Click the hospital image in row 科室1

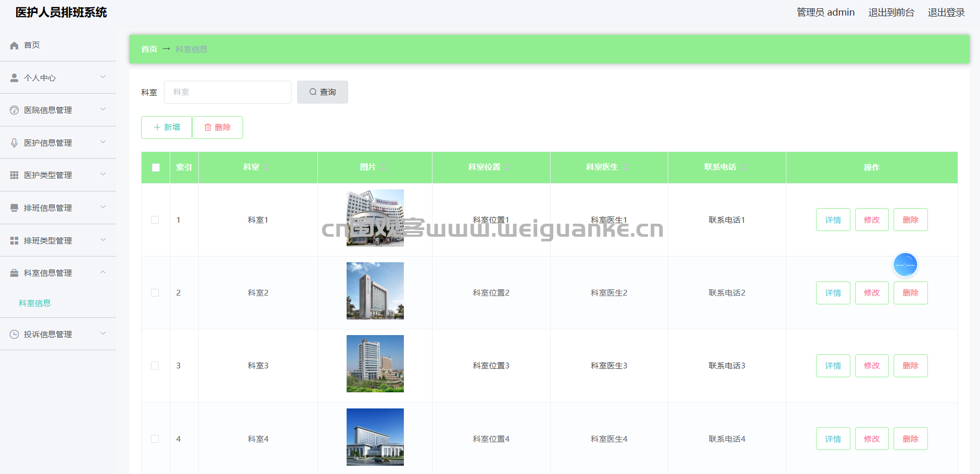pos(375,218)
